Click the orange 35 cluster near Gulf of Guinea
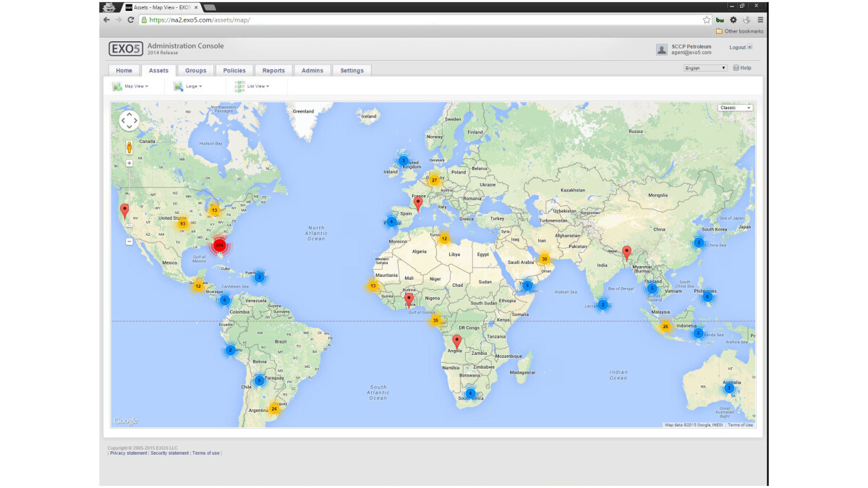This screenshot has width=868, height=488. tap(435, 320)
